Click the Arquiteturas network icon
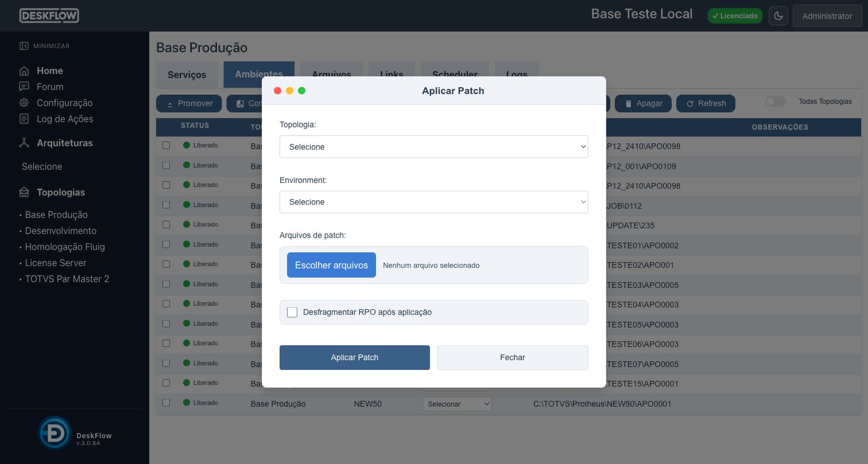868x464 pixels. 24,143
